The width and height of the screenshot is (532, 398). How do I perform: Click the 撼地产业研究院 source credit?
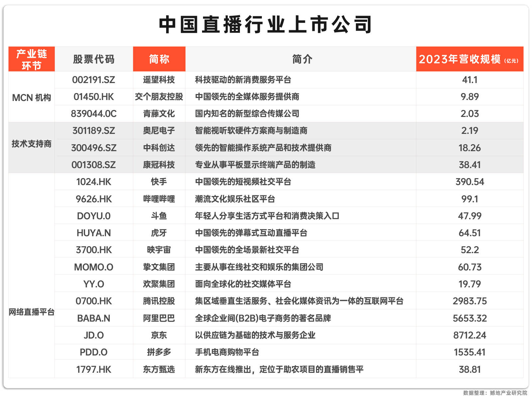coord(508,393)
